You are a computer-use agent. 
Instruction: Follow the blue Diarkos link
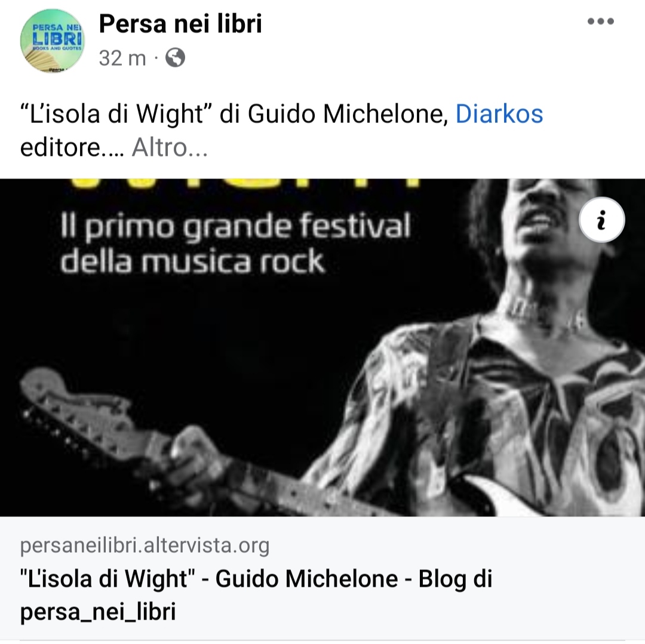(x=499, y=114)
